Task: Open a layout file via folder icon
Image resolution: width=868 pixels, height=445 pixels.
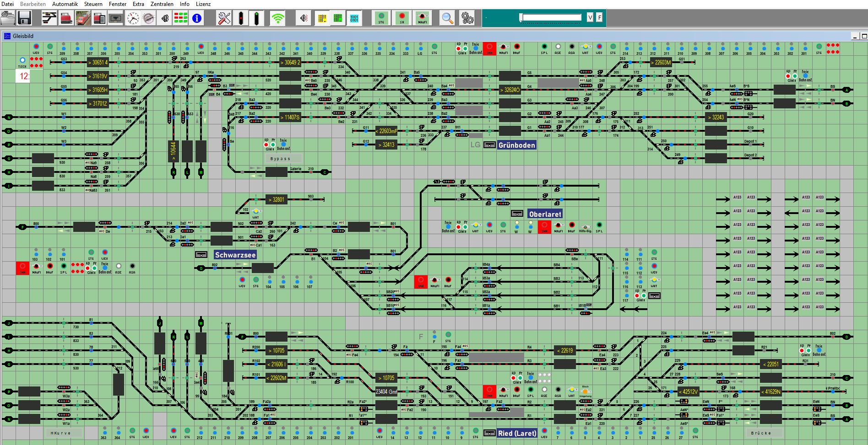Action: tap(8, 18)
